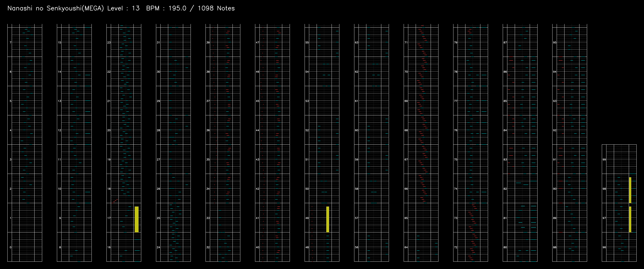Select measure label 96
The height and width of the screenshot is (269, 644).
click(x=604, y=247)
